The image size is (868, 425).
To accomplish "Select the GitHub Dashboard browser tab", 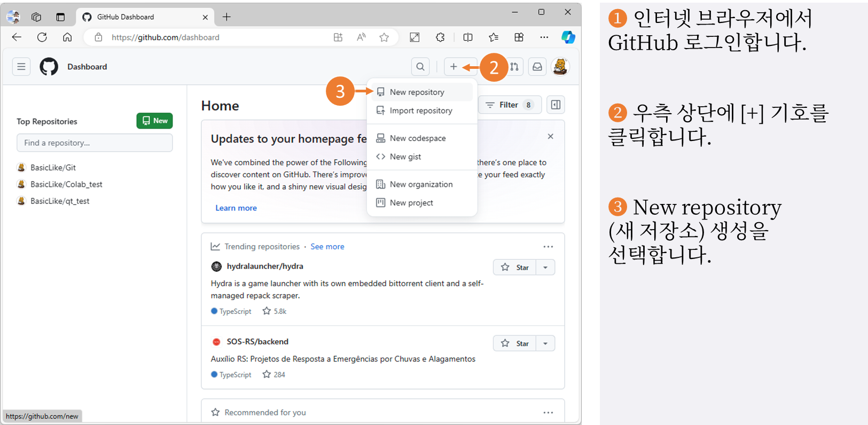I will (x=145, y=17).
